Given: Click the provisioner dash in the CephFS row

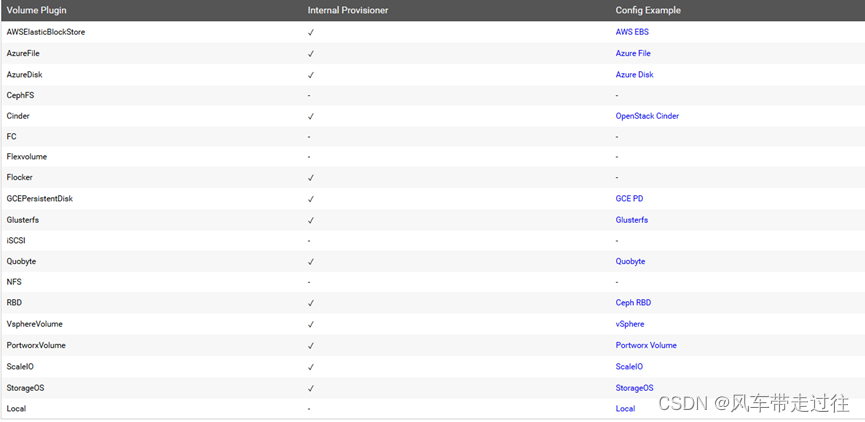Looking at the screenshot, I should [309, 95].
